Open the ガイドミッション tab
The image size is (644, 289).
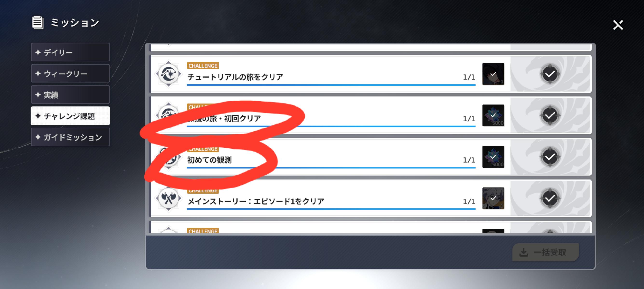pos(70,137)
